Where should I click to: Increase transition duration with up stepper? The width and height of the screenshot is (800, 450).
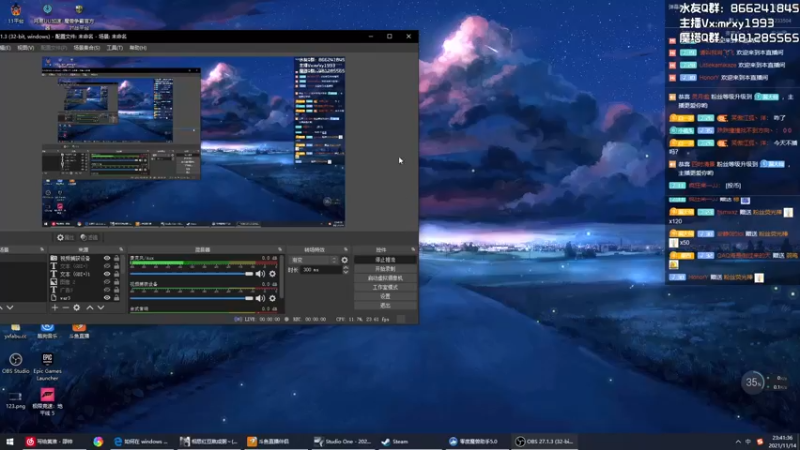click(345, 268)
